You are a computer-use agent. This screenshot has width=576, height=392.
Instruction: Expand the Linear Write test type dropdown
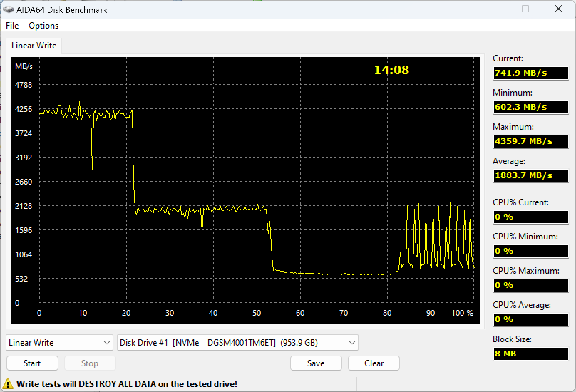(x=60, y=342)
